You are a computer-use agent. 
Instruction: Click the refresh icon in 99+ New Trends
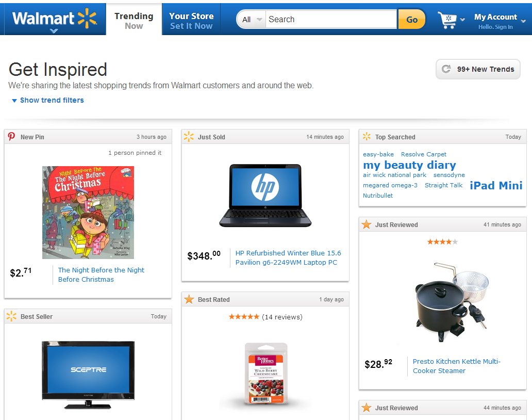pyautogui.click(x=446, y=69)
